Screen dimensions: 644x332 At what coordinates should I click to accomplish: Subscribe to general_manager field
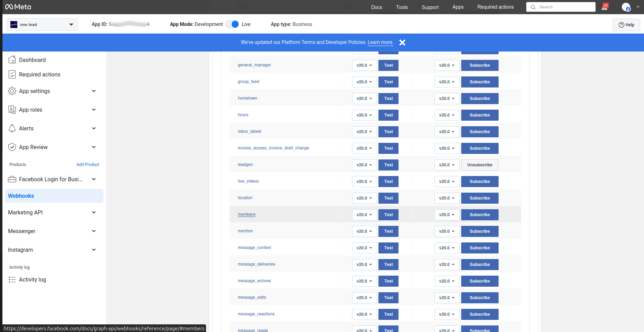click(480, 65)
